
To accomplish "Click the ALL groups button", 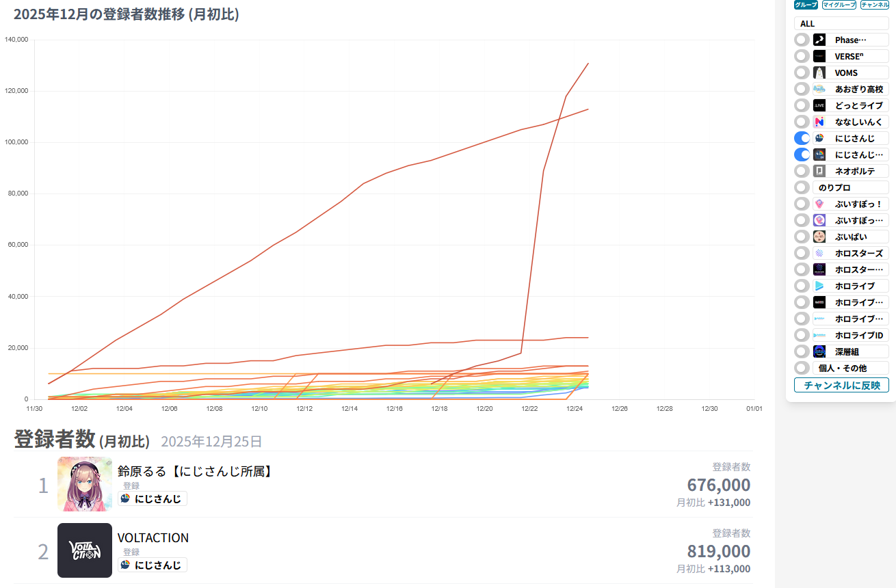I will tap(841, 23).
